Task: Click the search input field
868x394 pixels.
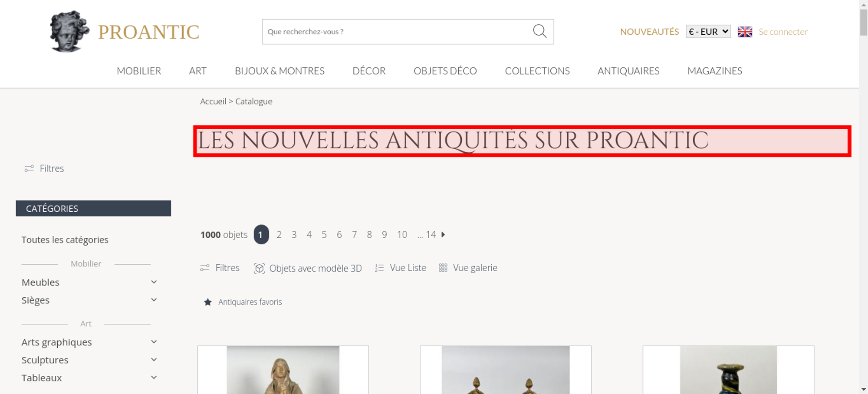Action: click(x=397, y=32)
